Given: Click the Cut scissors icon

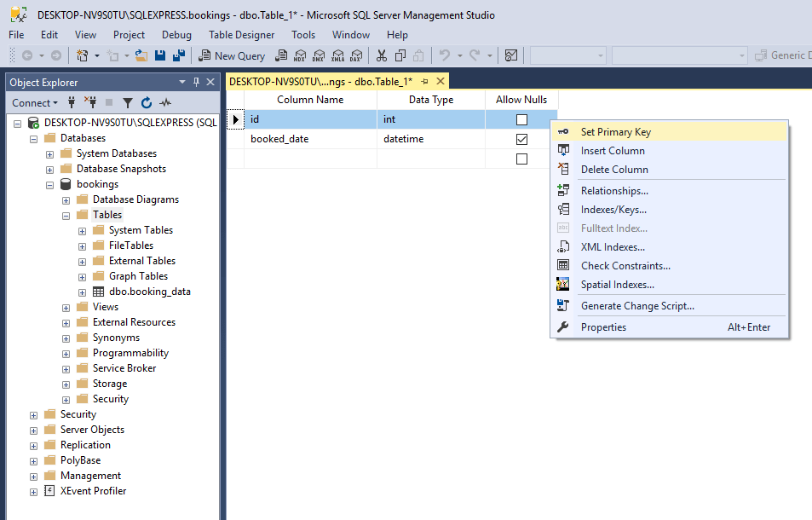Looking at the screenshot, I should [x=382, y=55].
